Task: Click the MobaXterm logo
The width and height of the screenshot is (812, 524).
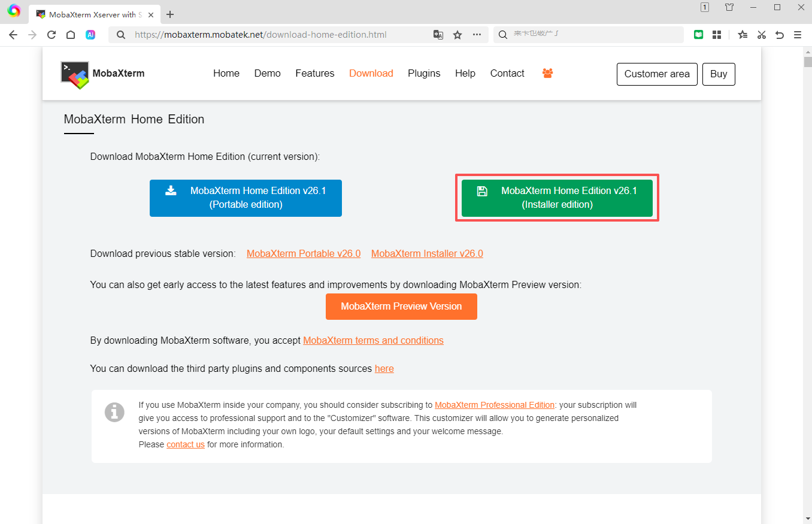Action: [102, 74]
